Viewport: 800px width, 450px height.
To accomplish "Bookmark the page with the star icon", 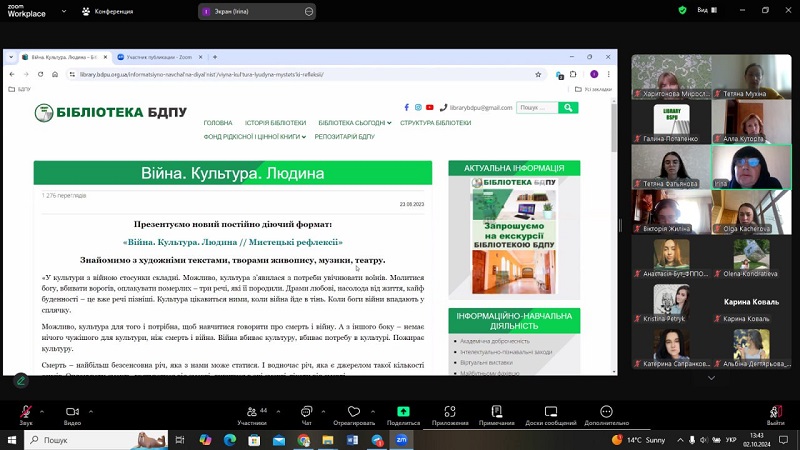I will pos(538,74).
